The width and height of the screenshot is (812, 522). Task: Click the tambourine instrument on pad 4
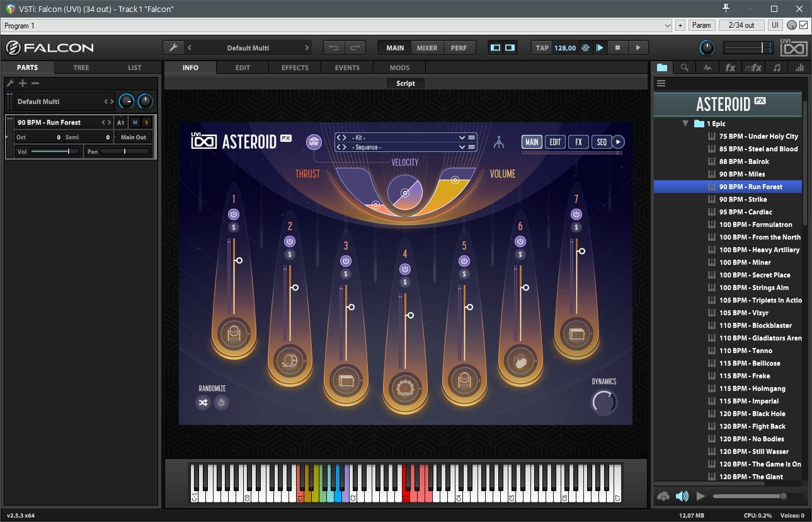pos(404,388)
